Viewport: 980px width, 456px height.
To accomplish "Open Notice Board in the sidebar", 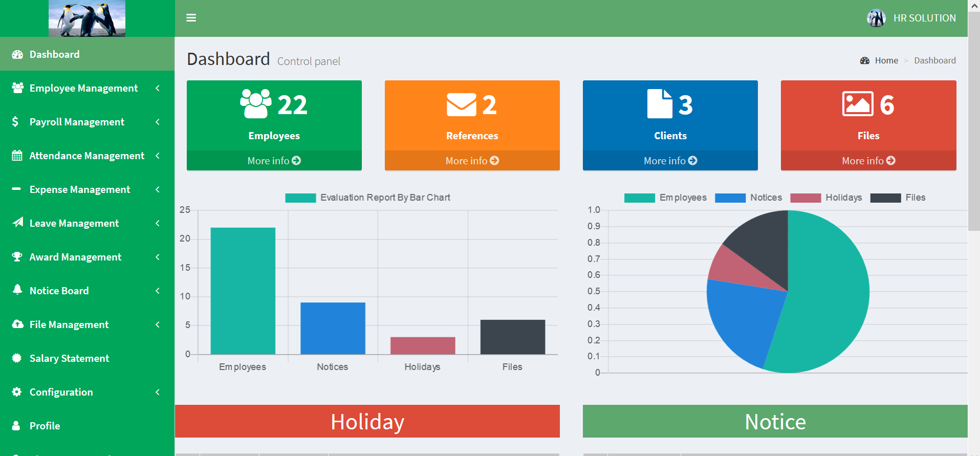I will (x=59, y=291).
